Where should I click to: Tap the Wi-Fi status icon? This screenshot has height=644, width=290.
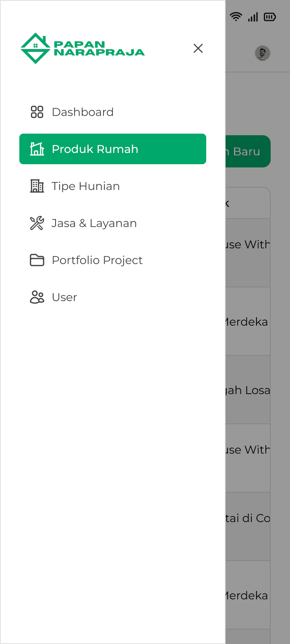click(236, 17)
